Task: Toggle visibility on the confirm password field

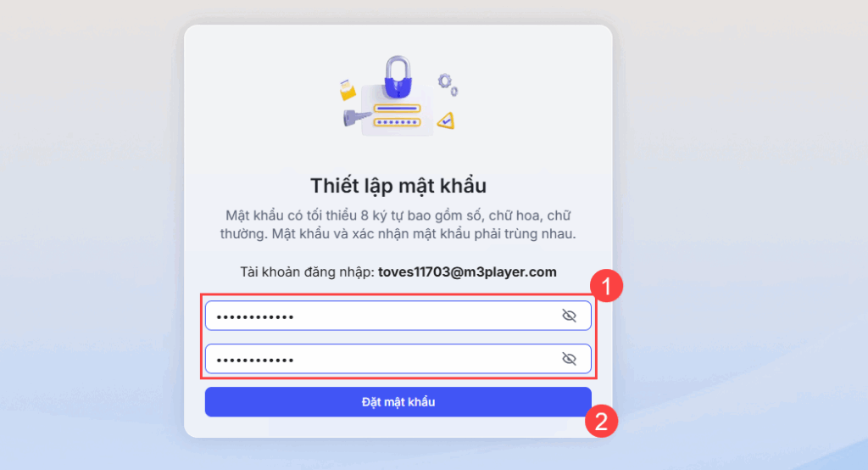Action: coord(569,359)
